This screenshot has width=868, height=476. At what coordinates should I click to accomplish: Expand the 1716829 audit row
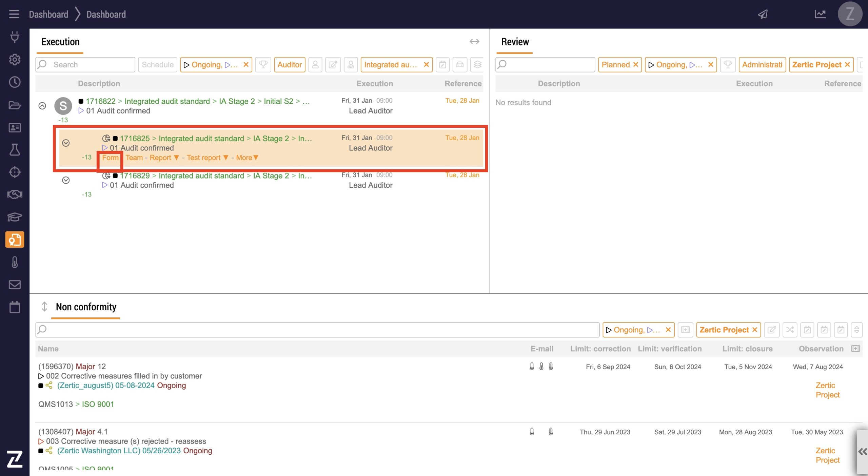tap(66, 180)
